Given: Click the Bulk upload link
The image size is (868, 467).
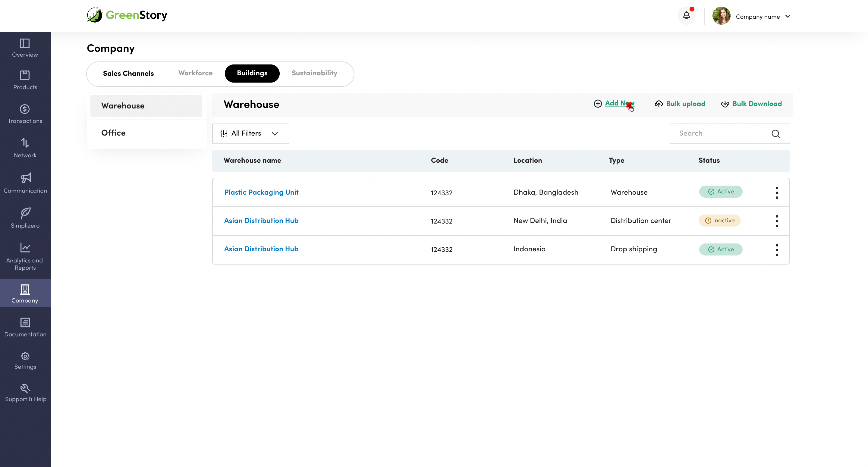Looking at the screenshot, I should (x=685, y=104).
